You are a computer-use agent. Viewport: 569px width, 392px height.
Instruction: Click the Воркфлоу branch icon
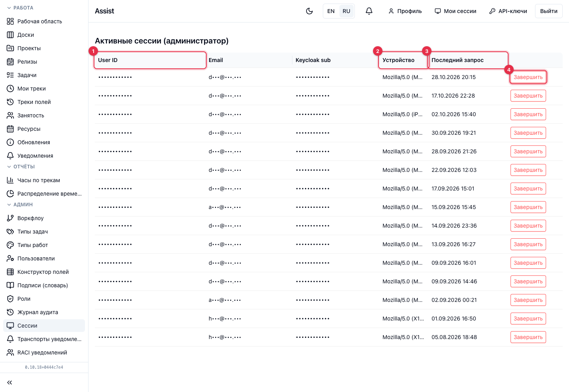tap(10, 218)
